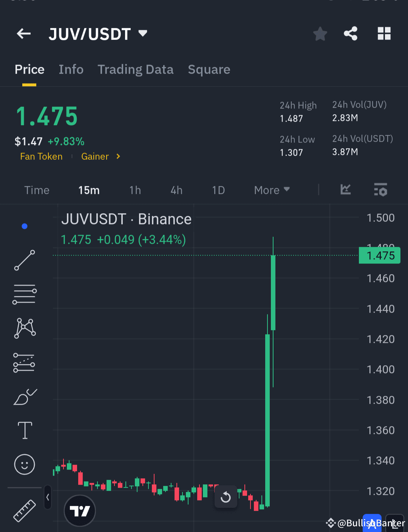Select the ruler measurement tool

pyautogui.click(x=25, y=511)
